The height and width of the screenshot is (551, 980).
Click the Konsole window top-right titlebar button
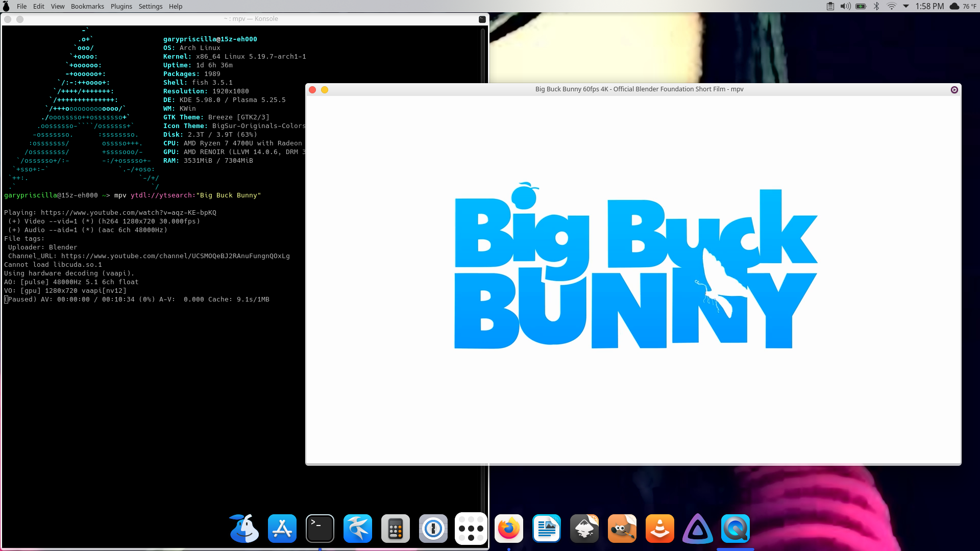pyautogui.click(x=482, y=19)
